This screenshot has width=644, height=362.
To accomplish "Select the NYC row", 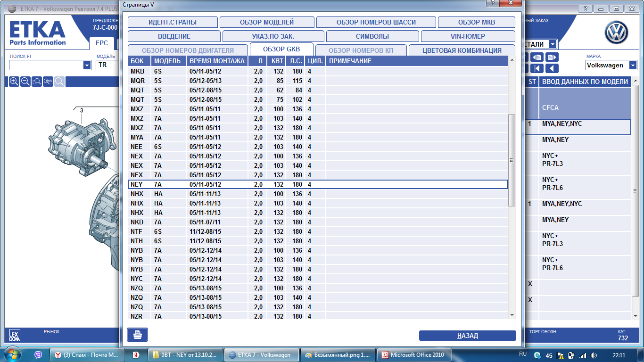I will (318, 279).
